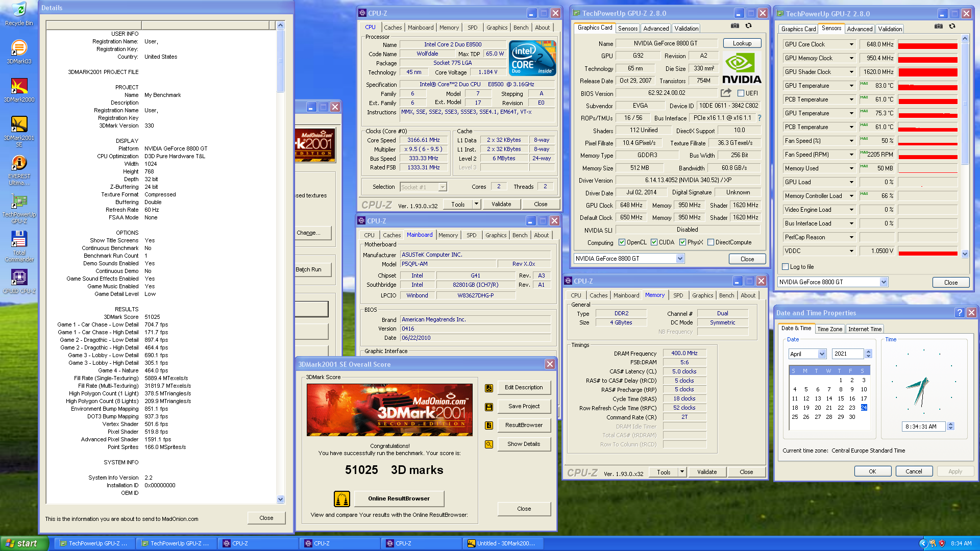Click the Show Details magnifier icon
This screenshot has height=551, width=980.
[x=488, y=444]
